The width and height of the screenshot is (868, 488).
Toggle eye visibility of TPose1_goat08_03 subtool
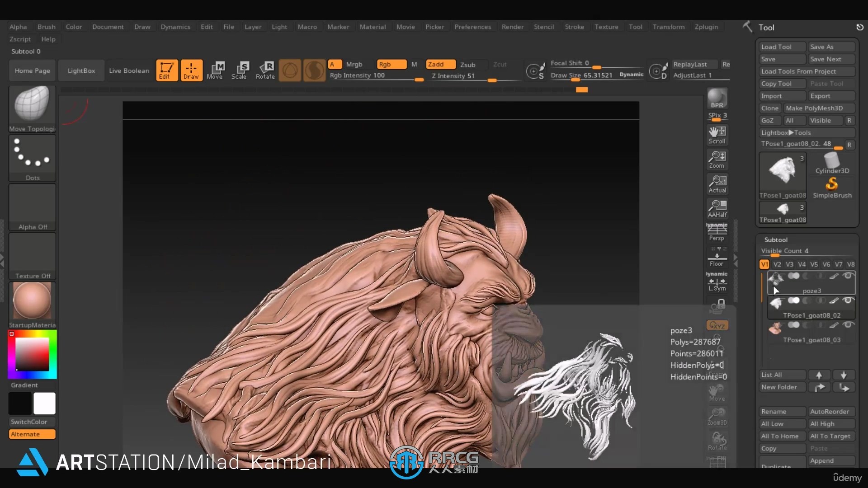pos(849,324)
